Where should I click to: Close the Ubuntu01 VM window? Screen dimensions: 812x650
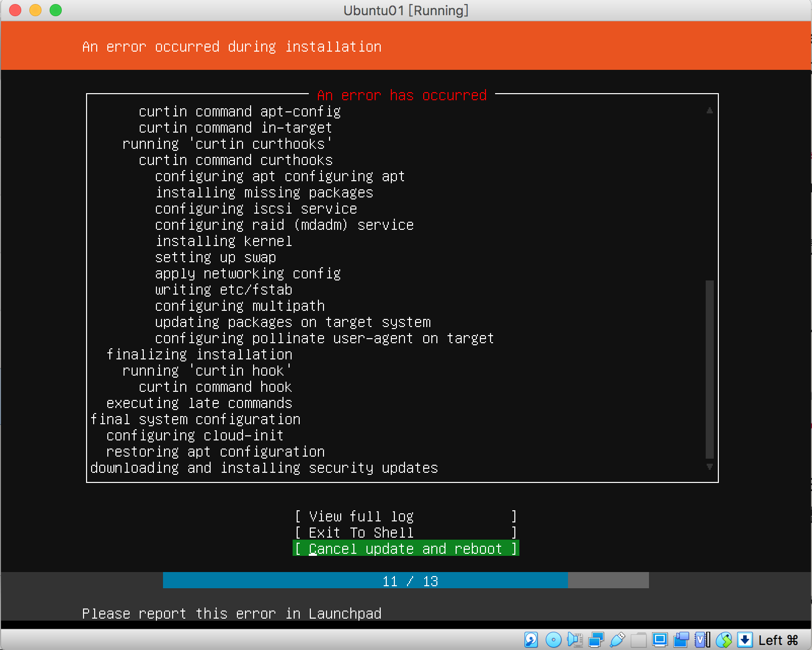tap(15, 10)
